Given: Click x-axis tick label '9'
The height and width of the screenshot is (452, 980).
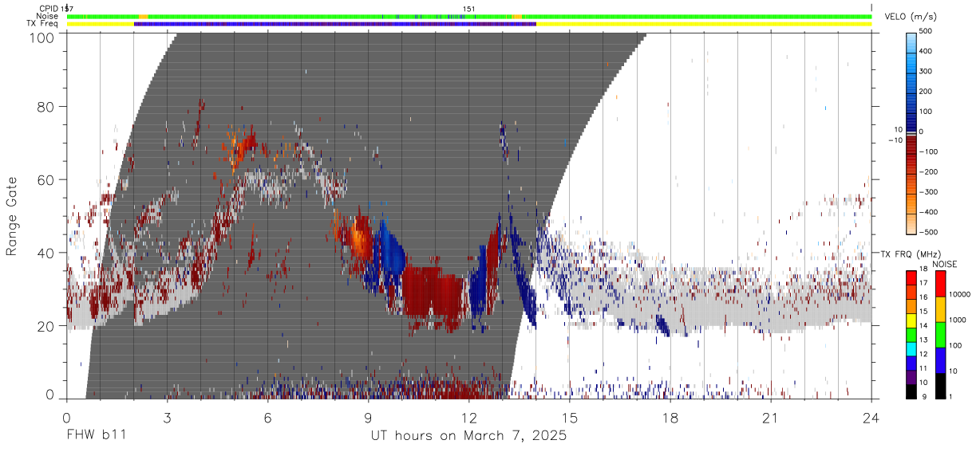Looking at the screenshot, I should (368, 418).
